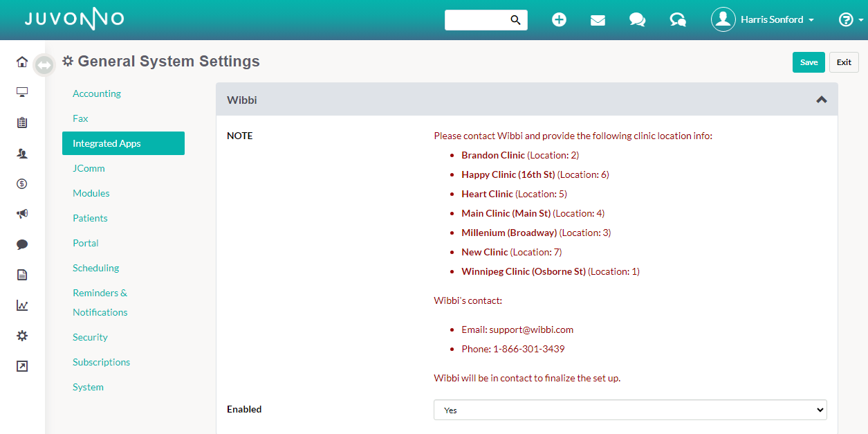Open the Enabled dropdown showing Yes
Viewport: 868px width, 434px height.
[630, 410]
